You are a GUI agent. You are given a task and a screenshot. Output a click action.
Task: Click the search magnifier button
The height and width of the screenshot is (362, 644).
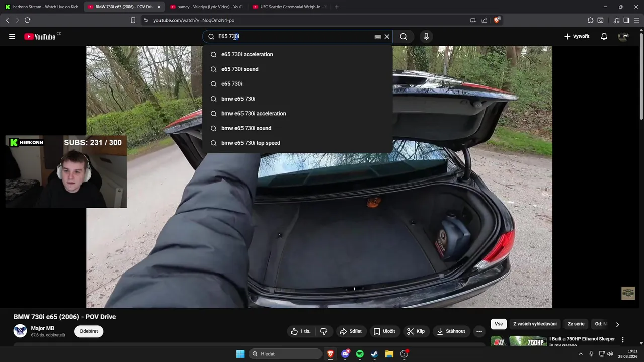point(404,36)
